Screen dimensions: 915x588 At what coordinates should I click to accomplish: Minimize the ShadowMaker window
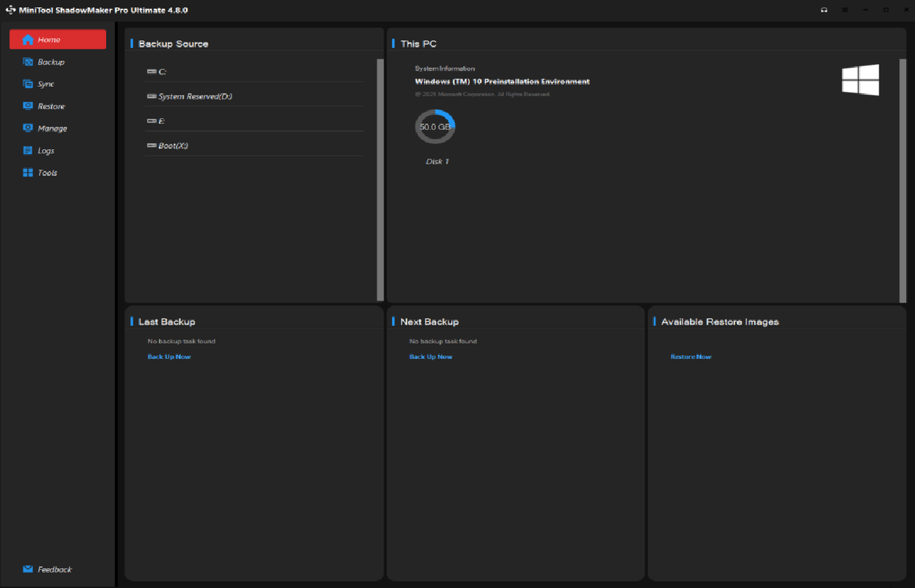(x=866, y=10)
